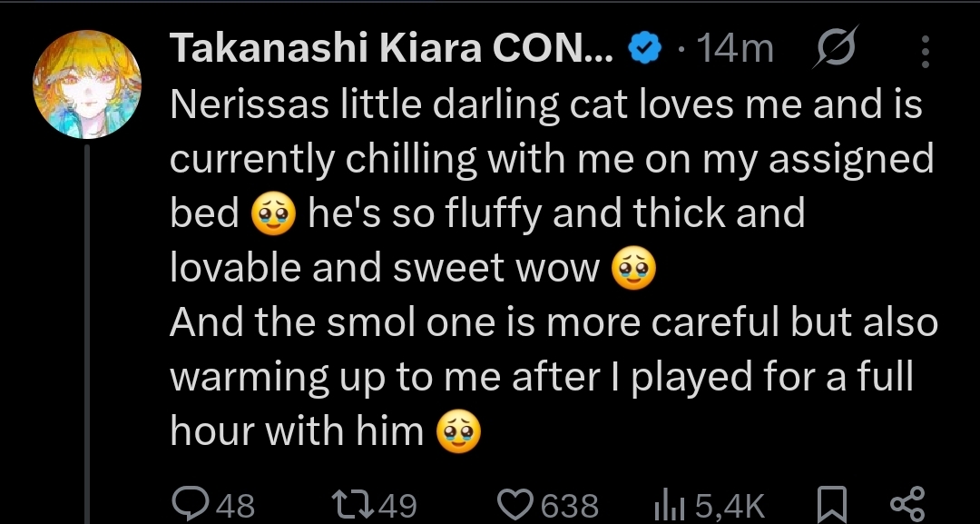Click the teary emoji after "bed"
The height and width of the screenshot is (524, 980).
273,213
